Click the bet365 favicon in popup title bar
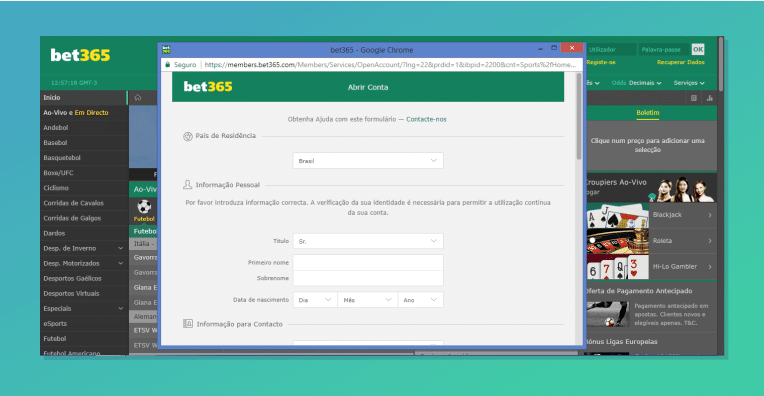 click(x=166, y=49)
